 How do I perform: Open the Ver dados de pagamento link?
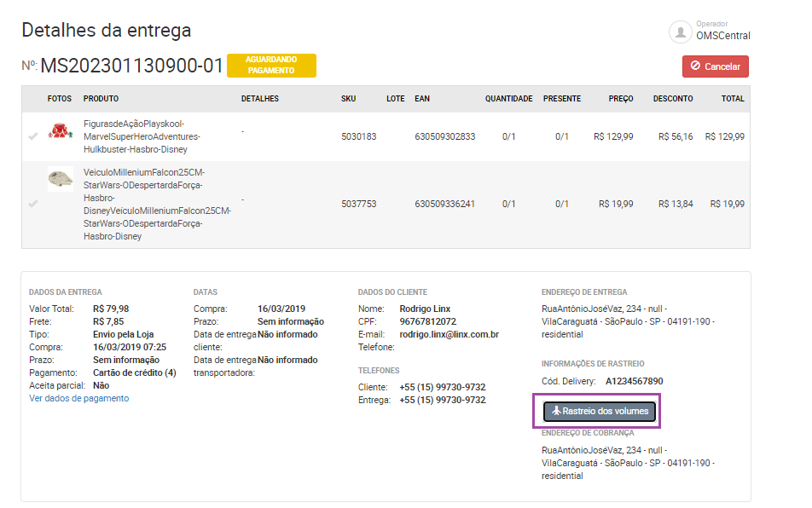79,398
